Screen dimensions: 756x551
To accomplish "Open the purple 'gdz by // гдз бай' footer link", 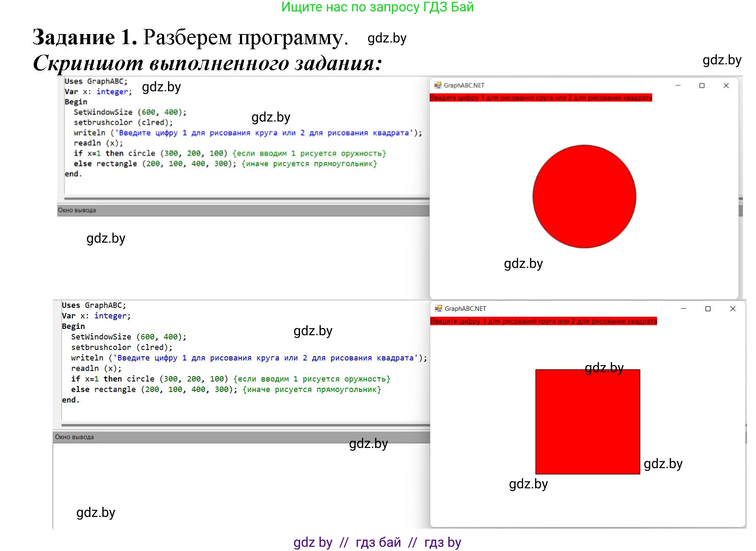I will [377, 542].
